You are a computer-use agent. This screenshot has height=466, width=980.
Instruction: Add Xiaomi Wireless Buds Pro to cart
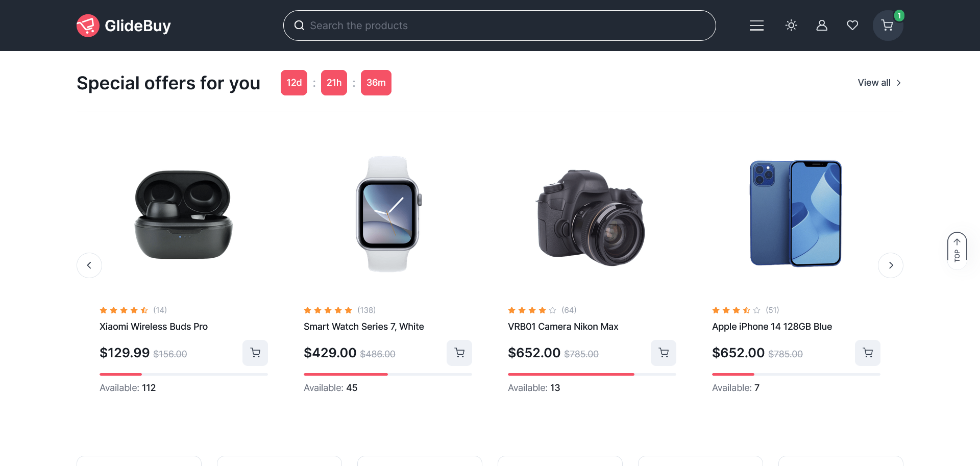pyautogui.click(x=255, y=353)
